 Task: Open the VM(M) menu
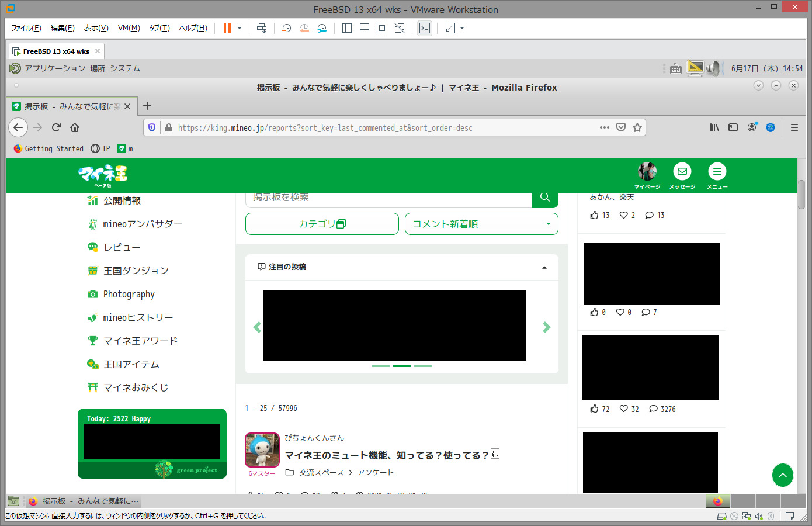click(x=129, y=28)
